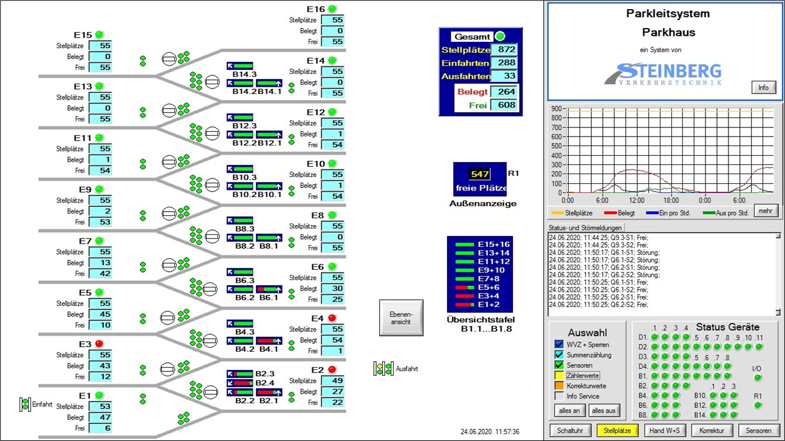Image resolution: width=785 pixels, height=441 pixels.
Task: Toggle the Summenzählung checkbox
Action: coord(559,354)
